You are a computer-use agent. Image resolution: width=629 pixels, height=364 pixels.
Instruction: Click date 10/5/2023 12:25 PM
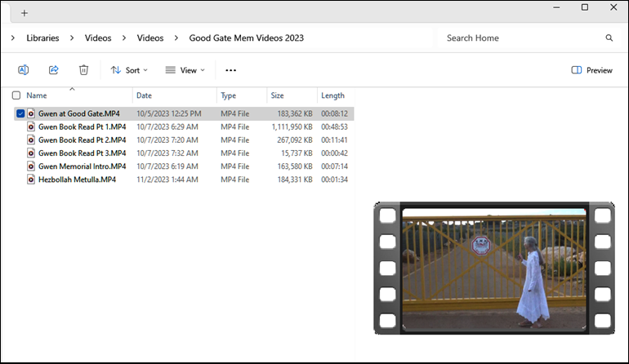coord(169,113)
